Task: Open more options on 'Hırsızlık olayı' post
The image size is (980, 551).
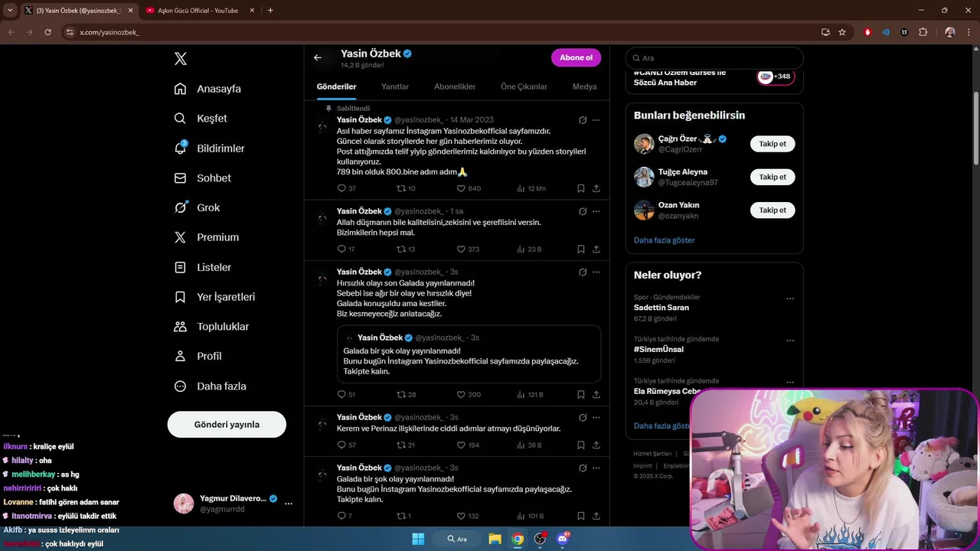Action: pyautogui.click(x=596, y=272)
